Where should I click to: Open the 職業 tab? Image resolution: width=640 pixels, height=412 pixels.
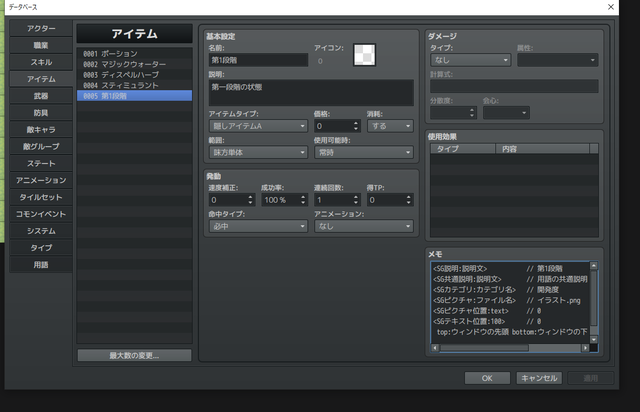point(41,45)
